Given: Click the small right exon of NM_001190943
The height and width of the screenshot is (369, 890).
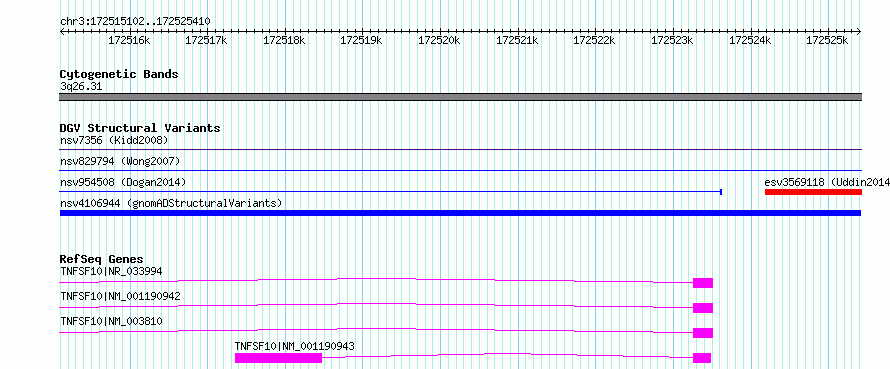Looking at the screenshot, I should (702, 358).
